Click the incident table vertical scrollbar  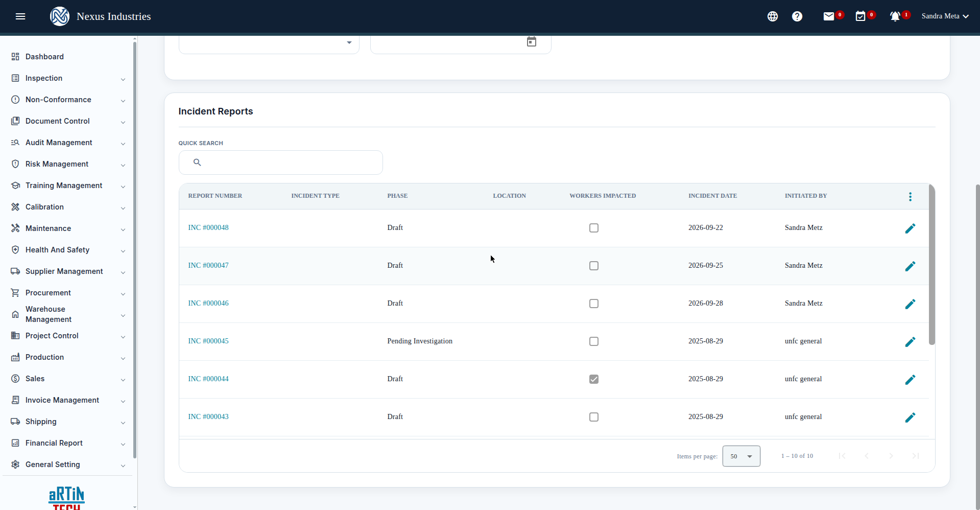pos(932,265)
